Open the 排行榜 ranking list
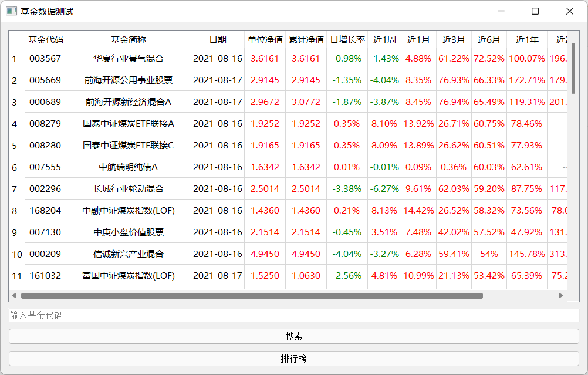The width and height of the screenshot is (588, 375). coord(293,359)
